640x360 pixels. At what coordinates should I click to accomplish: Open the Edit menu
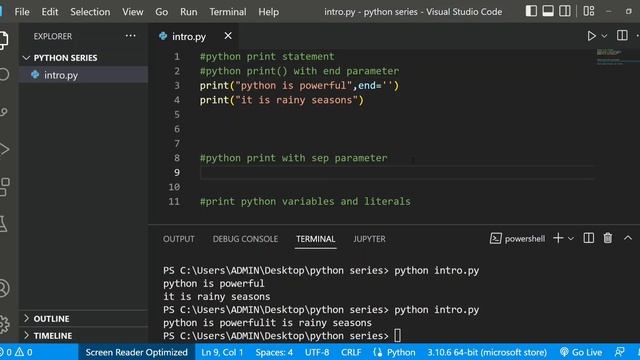[50, 12]
